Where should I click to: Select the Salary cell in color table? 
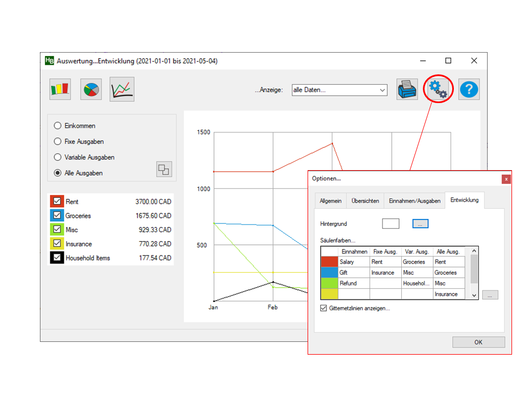(354, 262)
